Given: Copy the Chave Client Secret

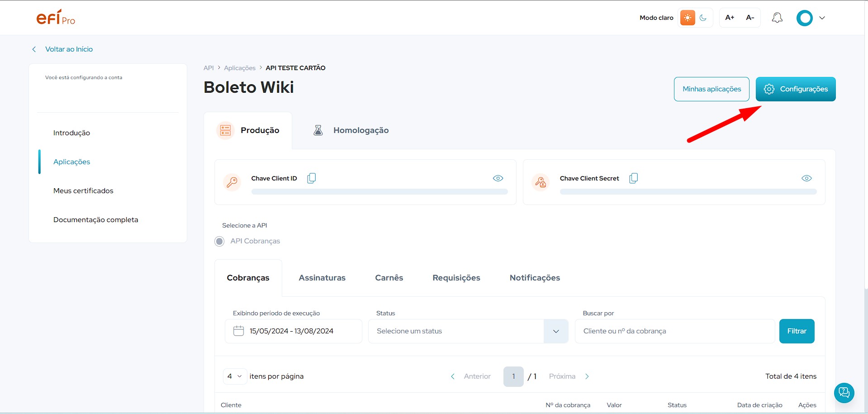Looking at the screenshot, I should (634, 178).
